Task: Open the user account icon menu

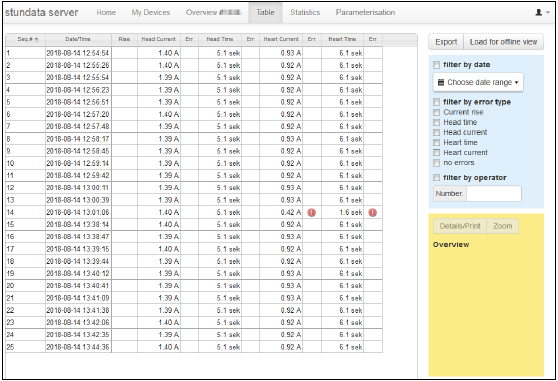Action: [542, 12]
